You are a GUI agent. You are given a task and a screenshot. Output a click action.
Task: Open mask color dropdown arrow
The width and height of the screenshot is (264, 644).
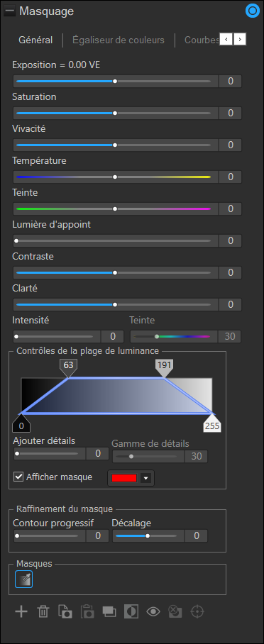coord(147,478)
